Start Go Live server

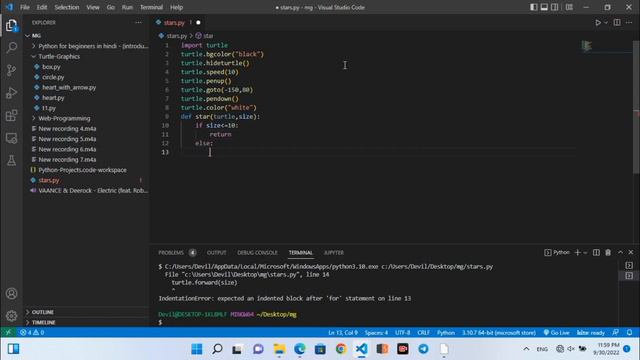pos(556,333)
